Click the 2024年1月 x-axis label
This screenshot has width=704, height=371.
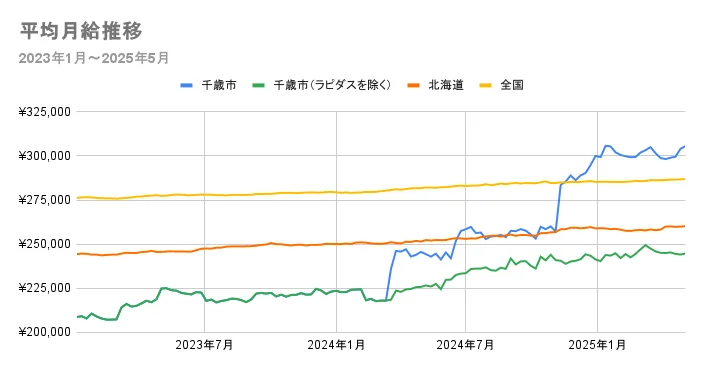pos(336,345)
